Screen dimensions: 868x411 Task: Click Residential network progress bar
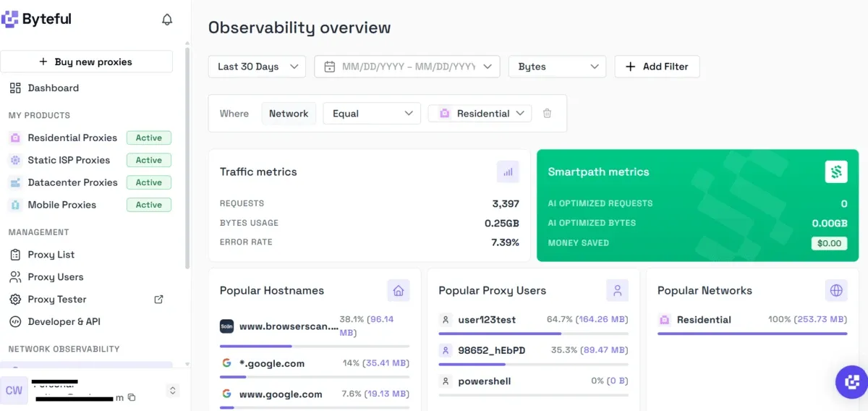tap(752, 334)
